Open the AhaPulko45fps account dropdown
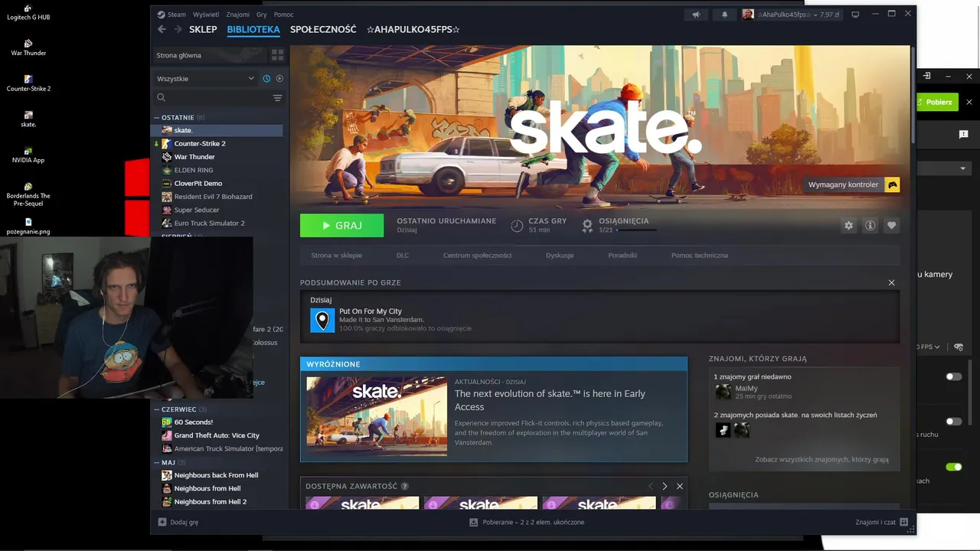 791,15
